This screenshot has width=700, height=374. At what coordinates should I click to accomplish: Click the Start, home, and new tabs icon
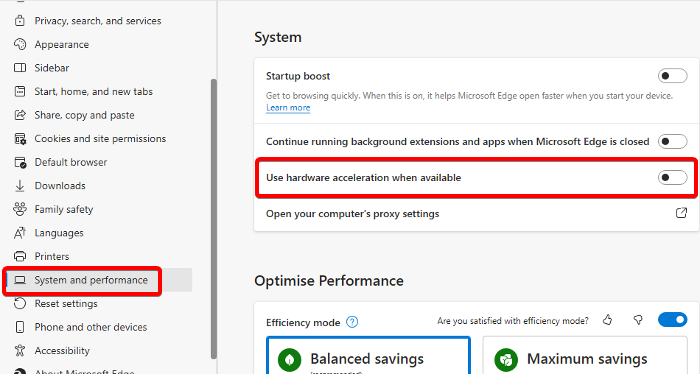pos(20,91)
